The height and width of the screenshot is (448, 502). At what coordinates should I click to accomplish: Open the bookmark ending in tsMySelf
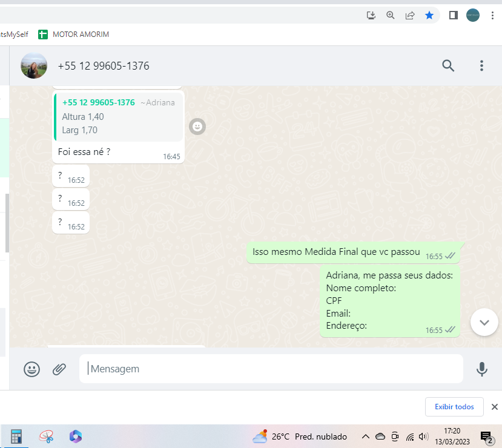point(14,35)
